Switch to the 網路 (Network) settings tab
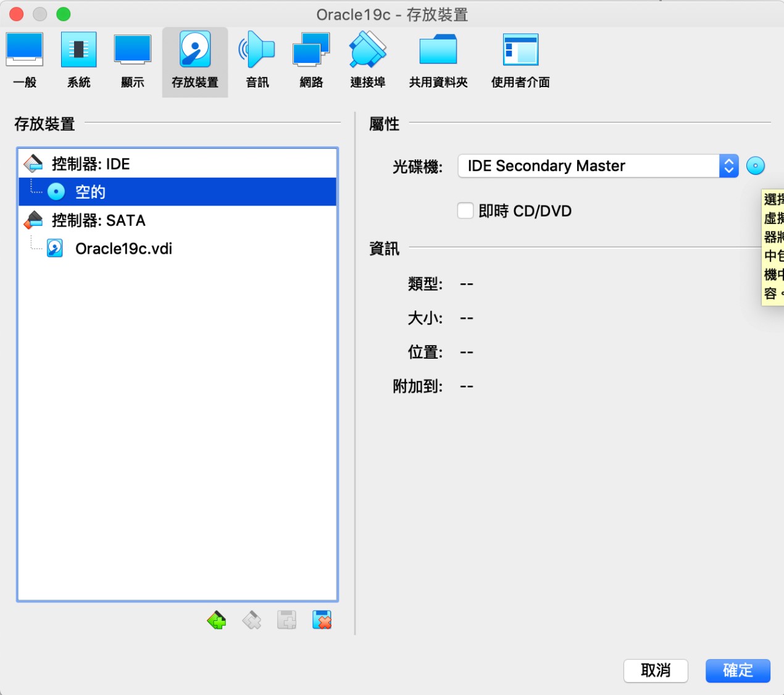 pos(311,61)
